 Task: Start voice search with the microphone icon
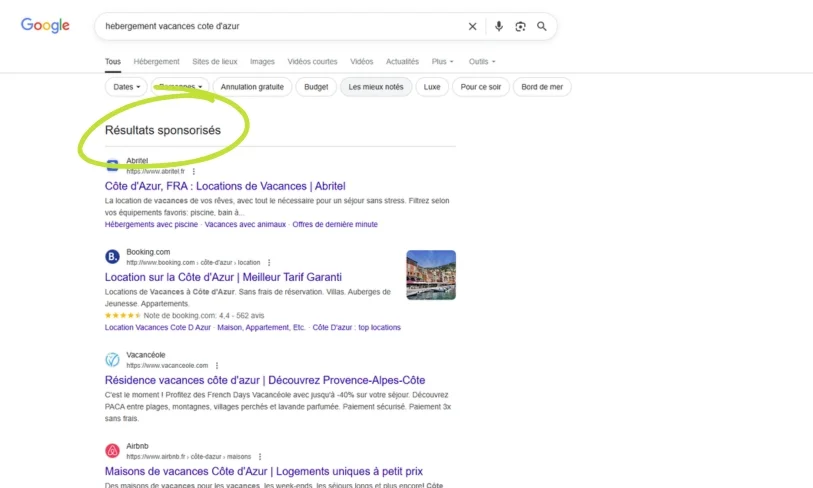pyautogui.click(x=499, y=26)
